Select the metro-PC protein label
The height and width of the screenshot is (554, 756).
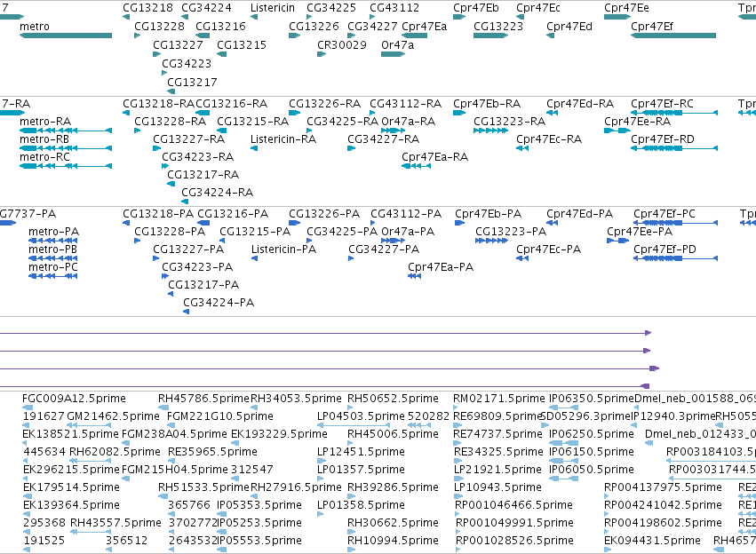53,267
